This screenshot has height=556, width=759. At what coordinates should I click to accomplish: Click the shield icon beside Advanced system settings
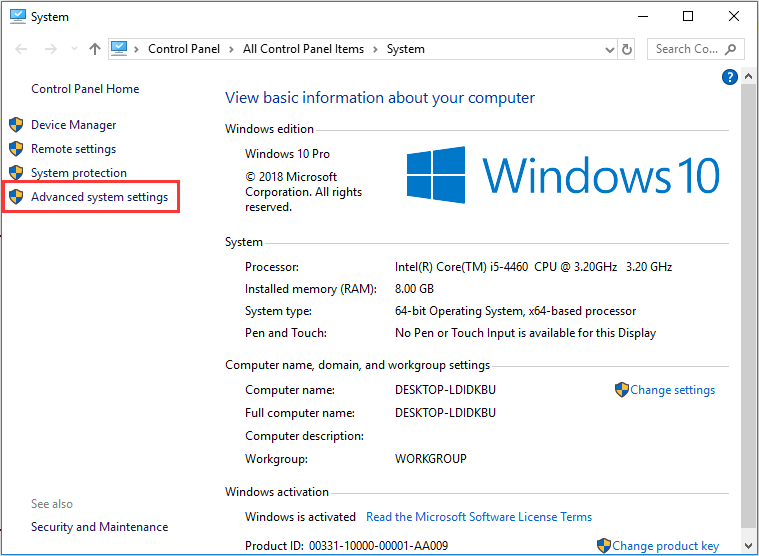[x=16, y=196]
